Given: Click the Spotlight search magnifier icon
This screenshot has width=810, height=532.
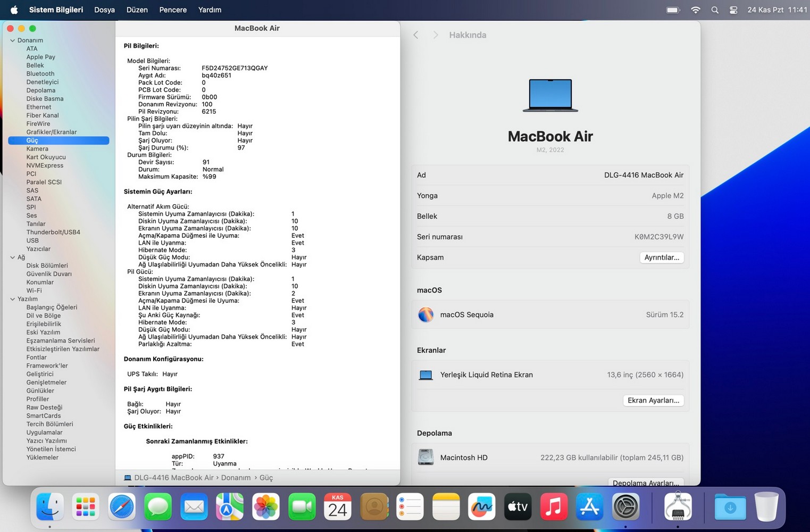Looking at the screenshot, I should [715, 10].
